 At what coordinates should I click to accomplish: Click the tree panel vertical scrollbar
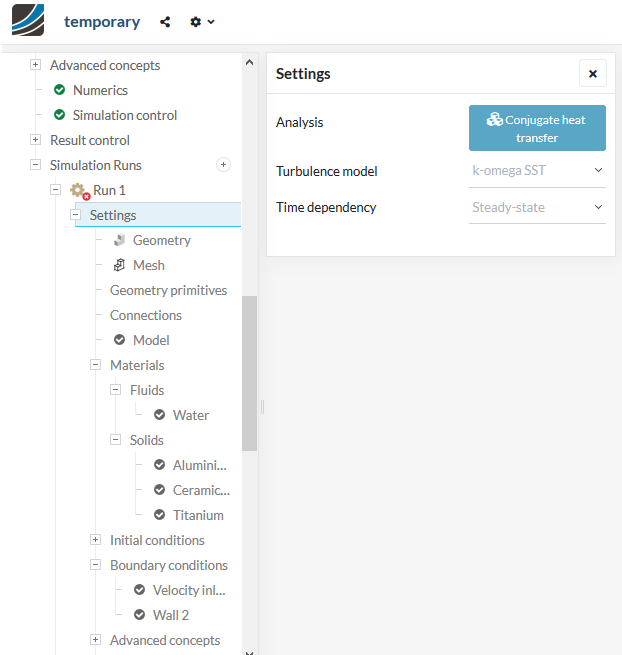(249, 373)
